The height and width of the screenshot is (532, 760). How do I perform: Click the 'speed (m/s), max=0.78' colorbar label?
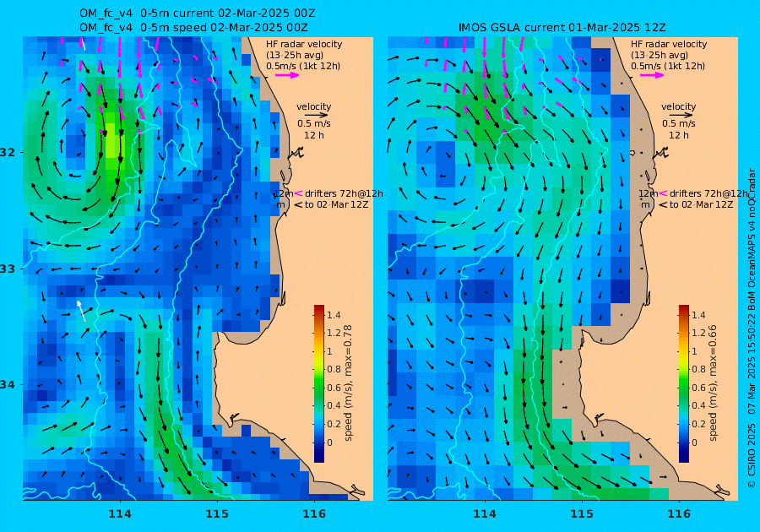[348, 383]
